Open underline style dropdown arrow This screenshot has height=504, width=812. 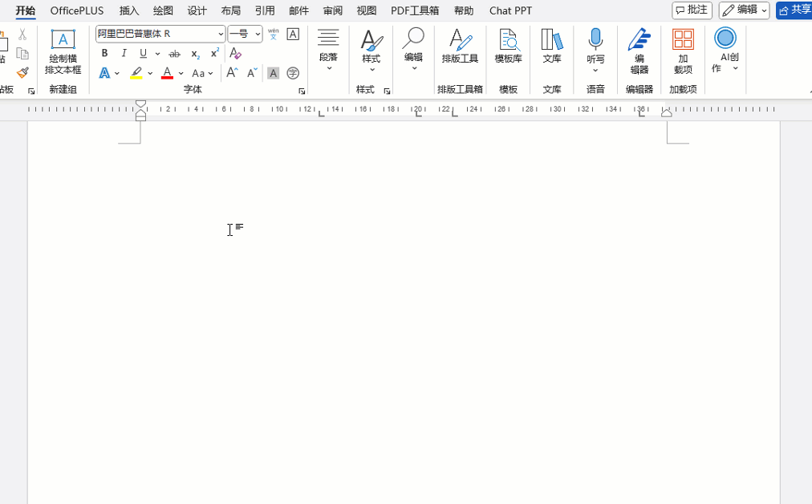(x=157, y=53)
